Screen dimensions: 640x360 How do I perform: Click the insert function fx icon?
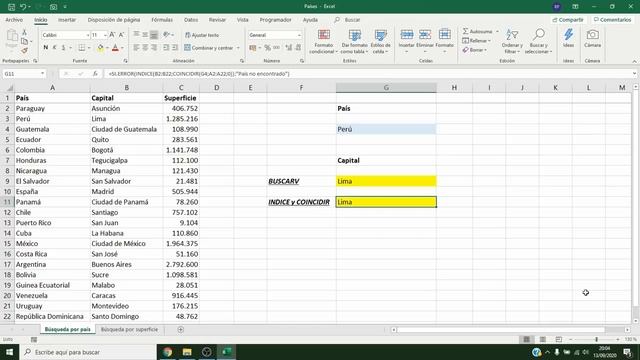(95, 74)
